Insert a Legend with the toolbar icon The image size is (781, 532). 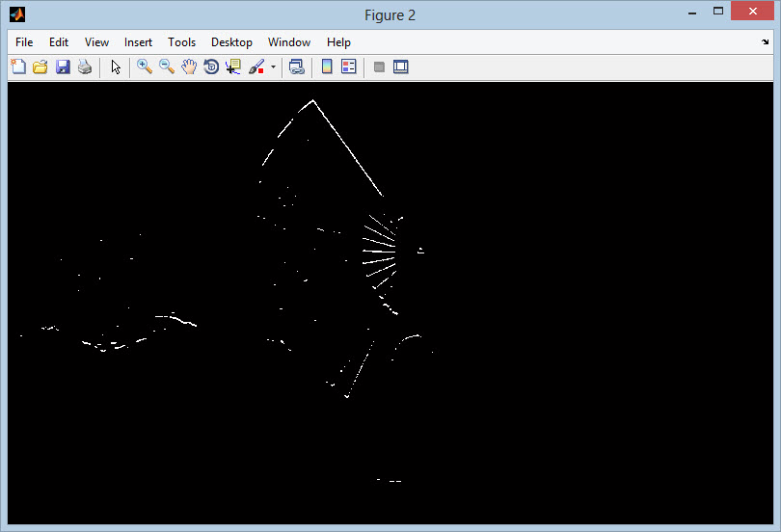click(x=349, y=66)
